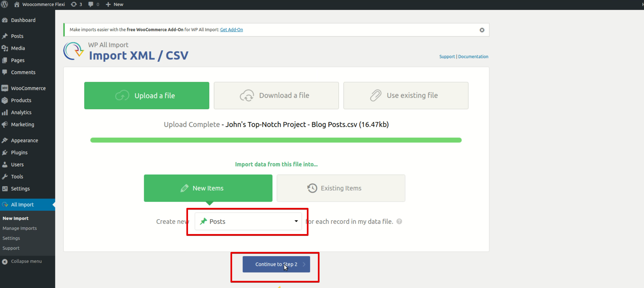Click the Tools wrench icon

coord(5,177)
